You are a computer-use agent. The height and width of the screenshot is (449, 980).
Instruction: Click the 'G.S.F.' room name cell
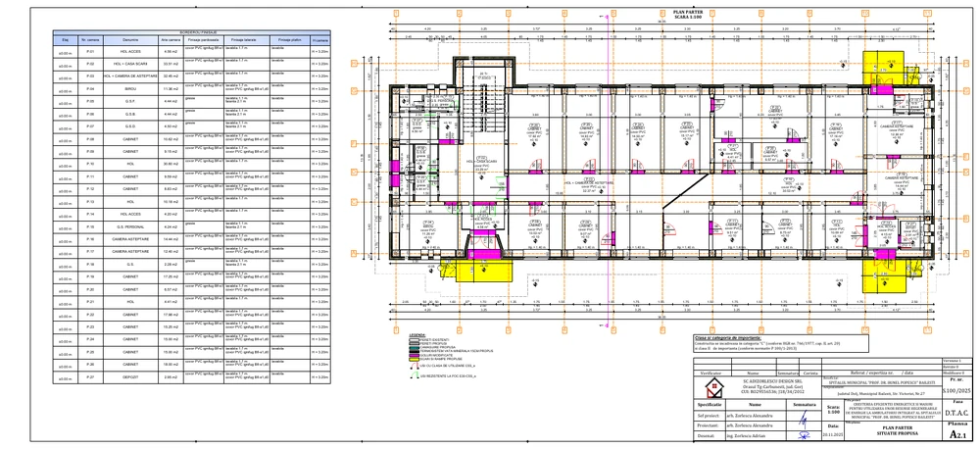[130, 101]
